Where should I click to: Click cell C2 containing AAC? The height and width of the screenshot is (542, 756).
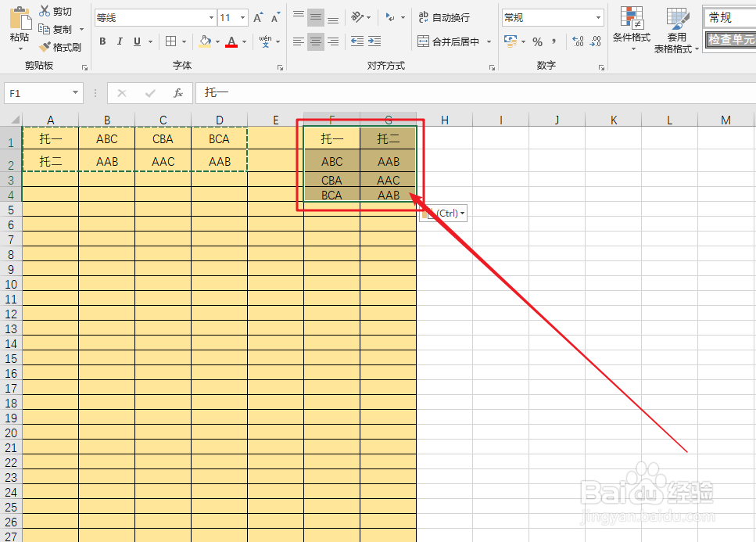163,162
